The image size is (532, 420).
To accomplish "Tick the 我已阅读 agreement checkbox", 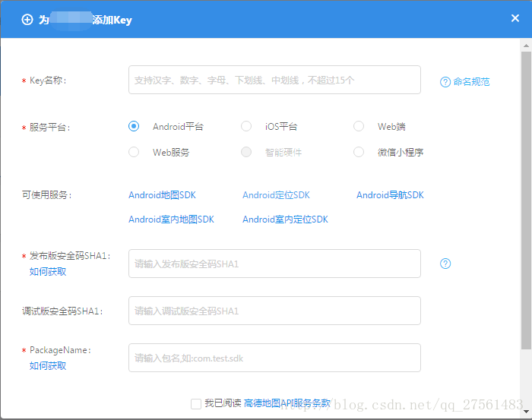I will coord(196,404).
